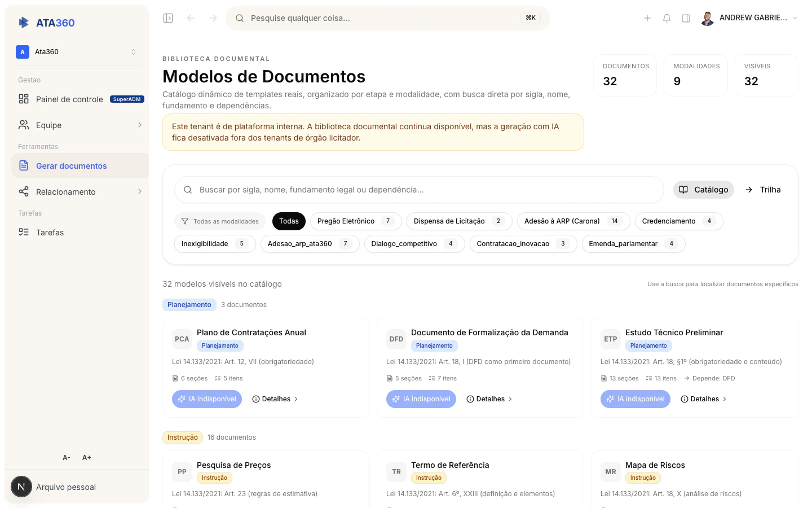Open Detalhes for Plano de Contratações Anual
The image size is (812, 508).
pos(275,399)
